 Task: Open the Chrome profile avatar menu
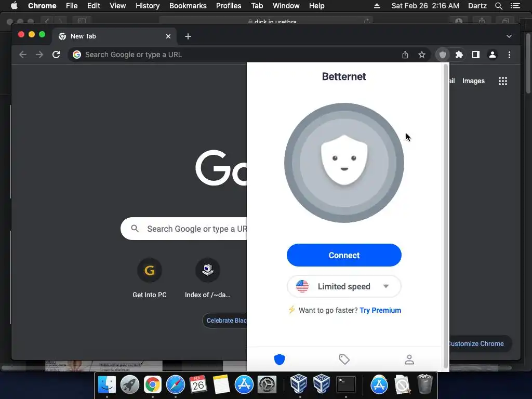[493, 55]
